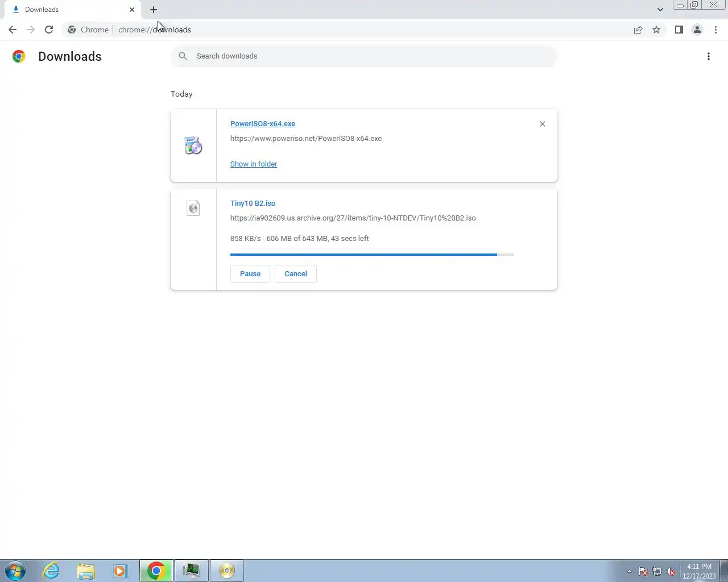Click the Chrome logo beside Downloads
728x582 pixels.
click(19, 56)
